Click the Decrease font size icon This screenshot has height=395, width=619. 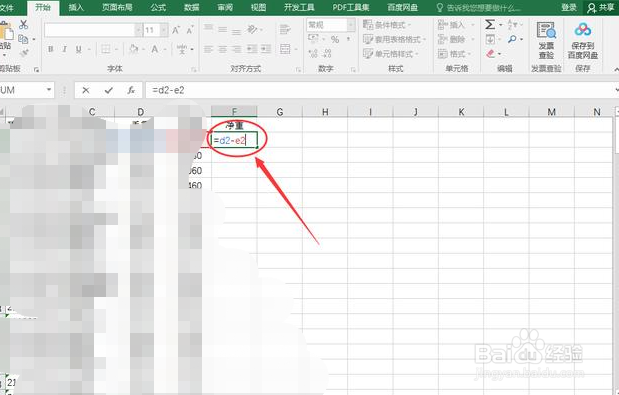click(190, 30)
